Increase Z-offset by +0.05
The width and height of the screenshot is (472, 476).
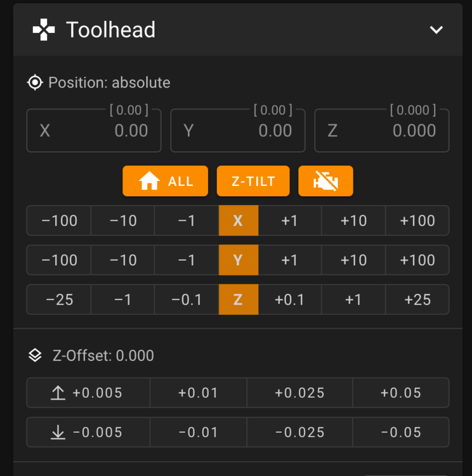point(401,392)
